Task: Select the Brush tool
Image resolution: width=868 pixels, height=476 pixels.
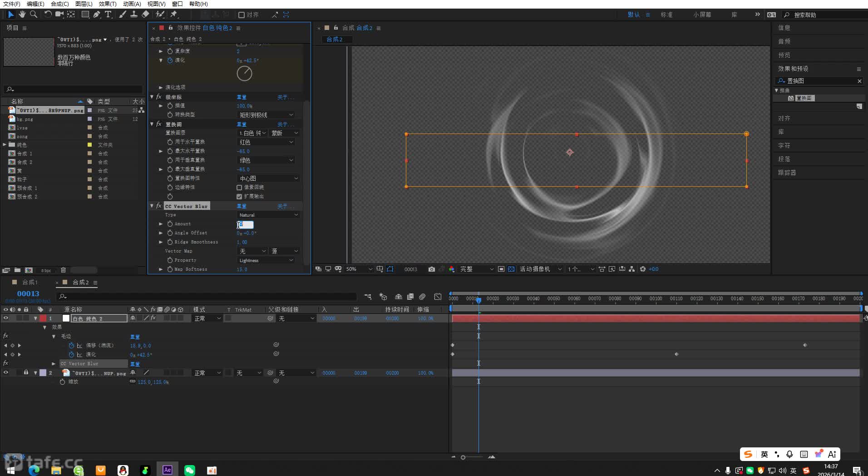Action: [123, 15]
